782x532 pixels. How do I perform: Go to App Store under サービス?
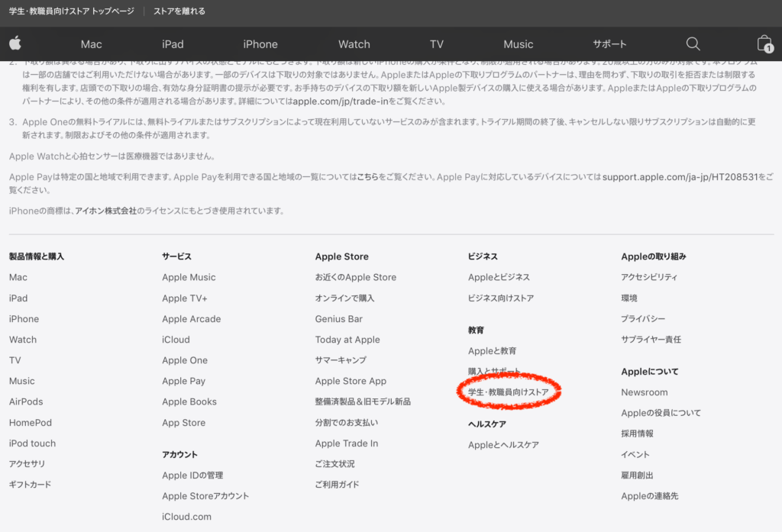tap(183, 422)
